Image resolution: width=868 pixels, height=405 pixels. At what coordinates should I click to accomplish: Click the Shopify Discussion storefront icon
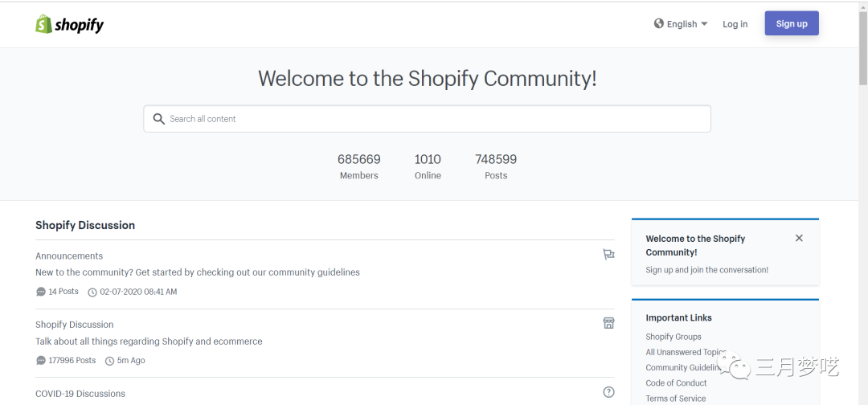point(608,323)
